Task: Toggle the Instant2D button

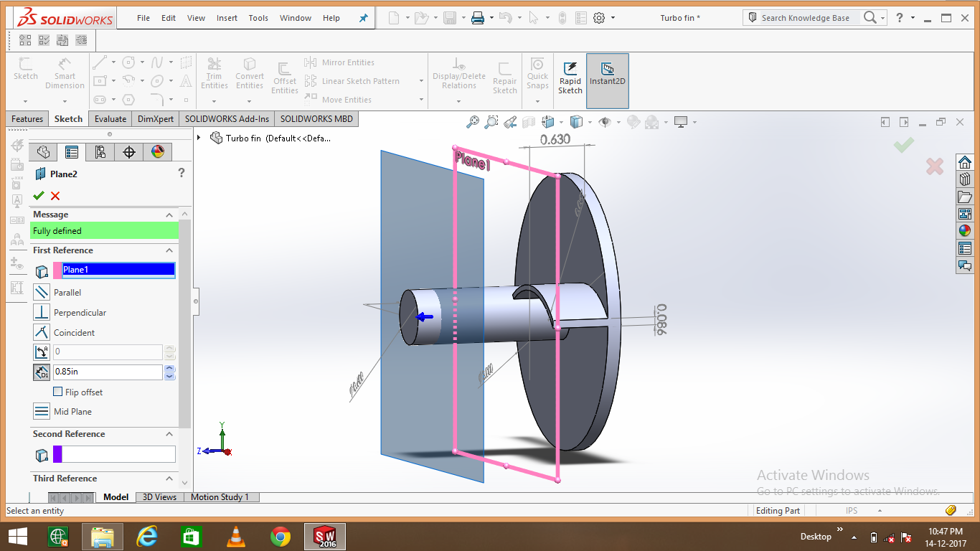Action: point(607,80)
